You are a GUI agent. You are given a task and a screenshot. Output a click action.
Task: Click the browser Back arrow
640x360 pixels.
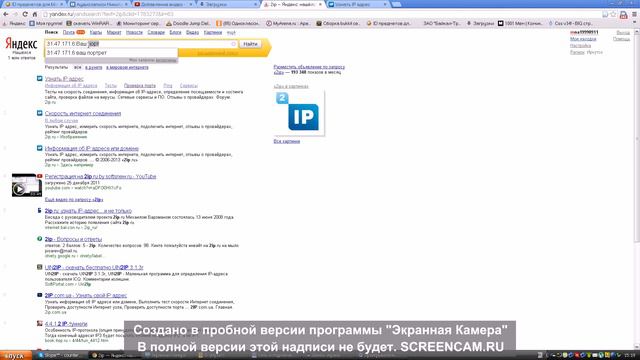pyautogui.click(x=6, y=14)
